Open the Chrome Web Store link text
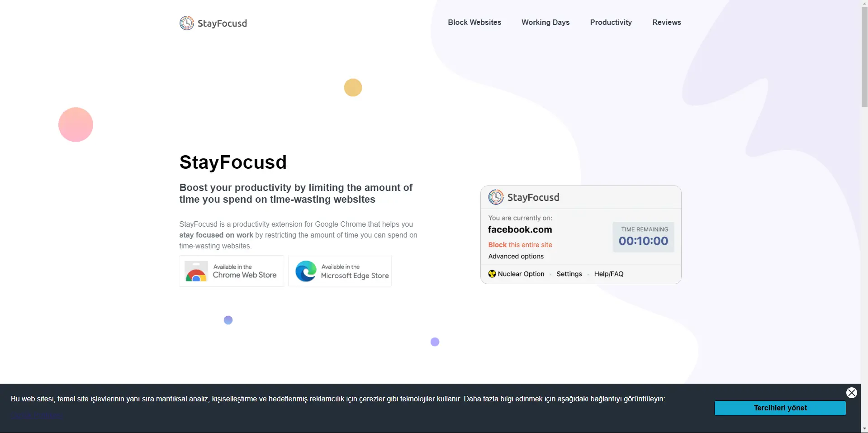 [x=244, y=275]
